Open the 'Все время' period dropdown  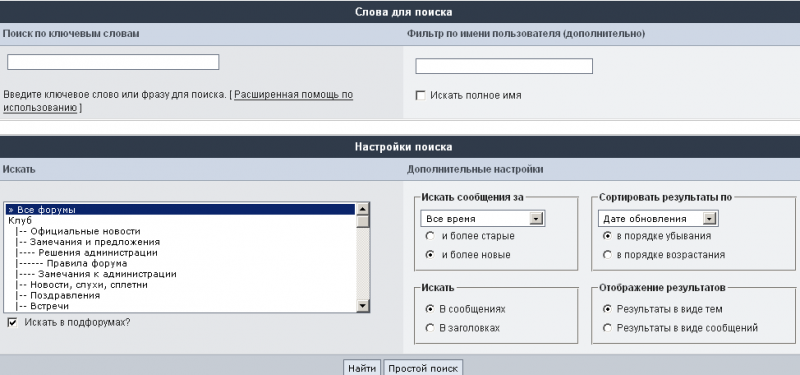[483, 219]
